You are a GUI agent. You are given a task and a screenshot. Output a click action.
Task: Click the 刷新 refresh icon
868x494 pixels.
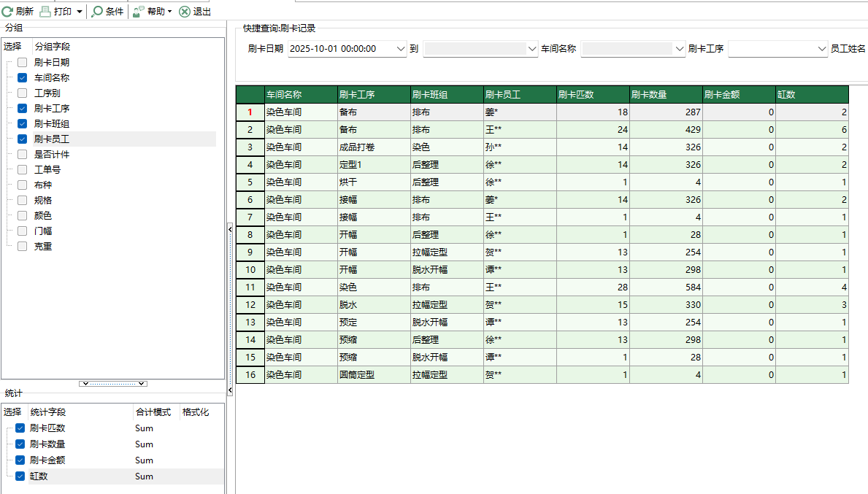click(7, 11)
